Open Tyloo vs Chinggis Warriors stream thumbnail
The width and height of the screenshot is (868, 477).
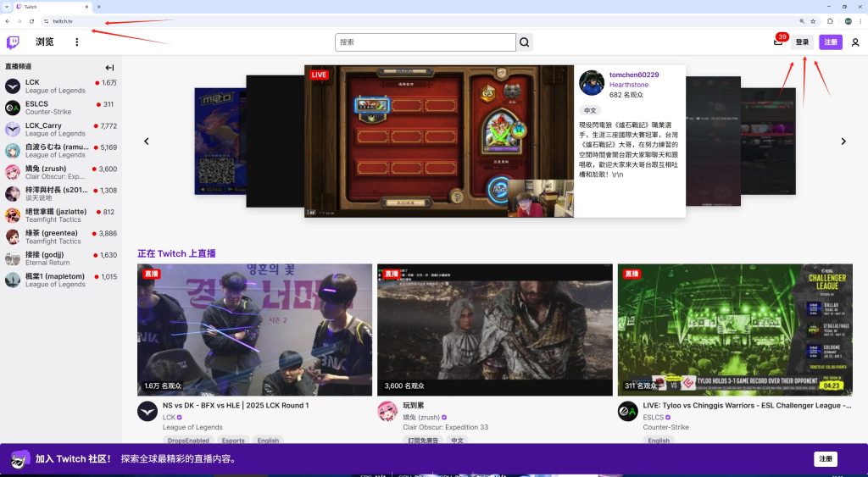pos(735,330)
